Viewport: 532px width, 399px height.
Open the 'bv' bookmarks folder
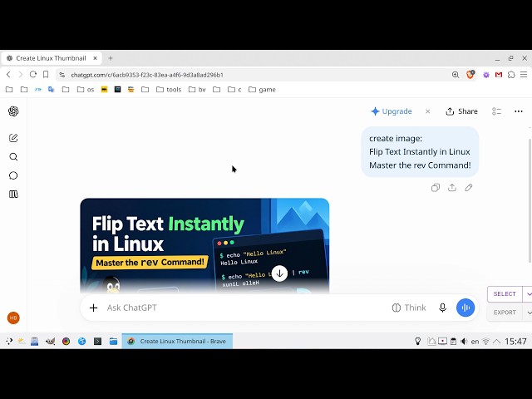click(197, 90)
